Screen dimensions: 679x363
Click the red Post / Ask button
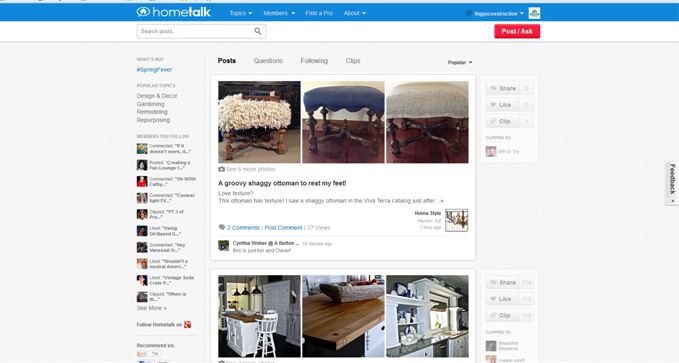pyautogui.click(x=517, y=31)
